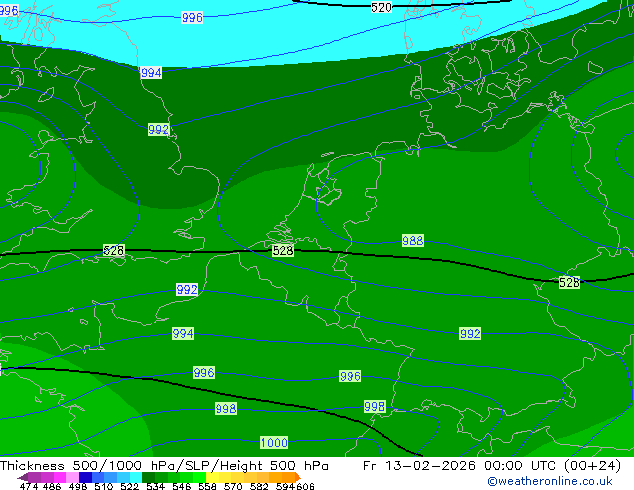This screenshot has height=490, width=634.
Task: Click the 558 legend value
Action: click(207, 486)
